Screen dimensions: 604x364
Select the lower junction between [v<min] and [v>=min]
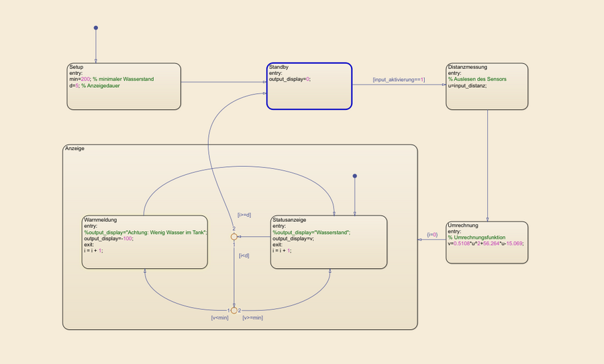234,310
